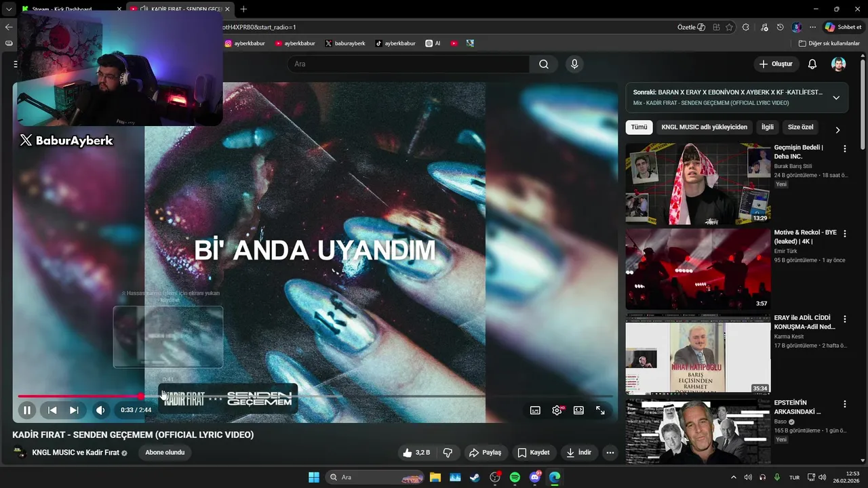
Task: Open options for Geçmişin Bedeli video
Action: click(844, 148)
